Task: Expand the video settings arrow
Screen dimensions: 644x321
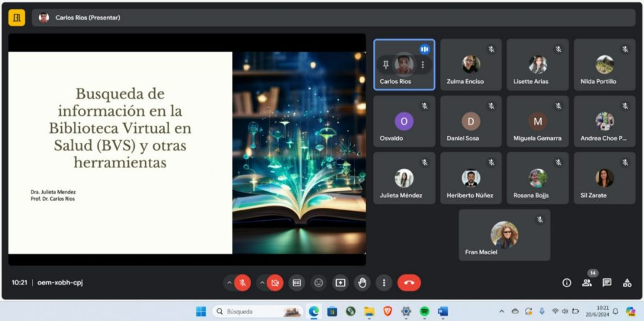Action: tap(262, 283)
